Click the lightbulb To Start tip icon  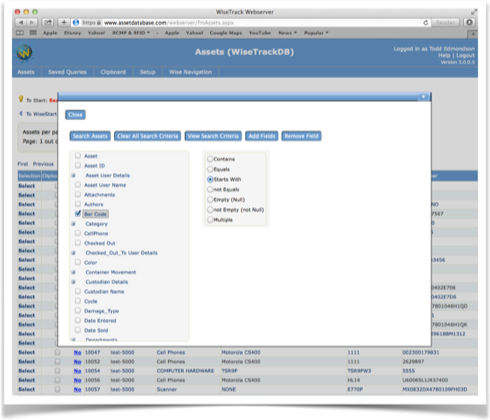21,99
